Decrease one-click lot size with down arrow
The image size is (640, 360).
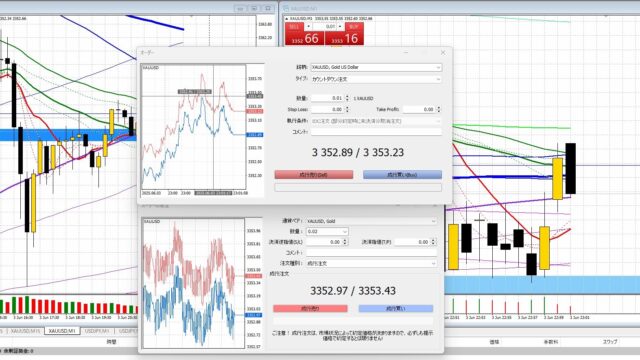click(309, 27)
